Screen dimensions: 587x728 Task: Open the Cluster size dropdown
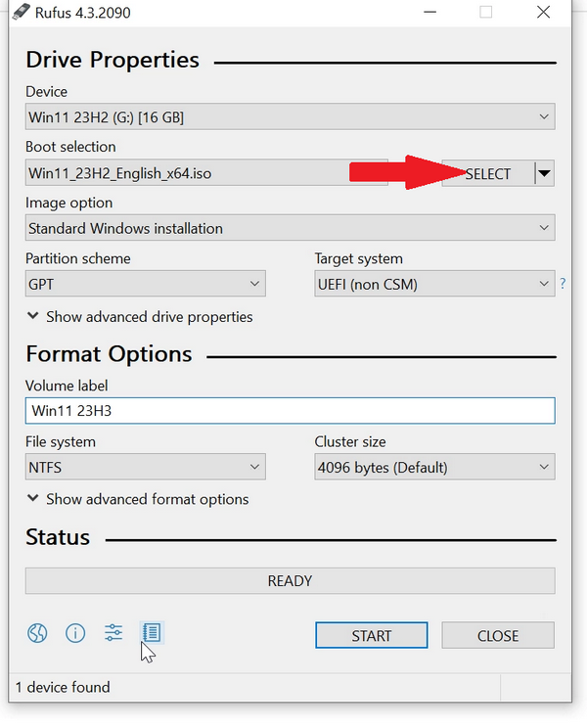tap(433, 467)
